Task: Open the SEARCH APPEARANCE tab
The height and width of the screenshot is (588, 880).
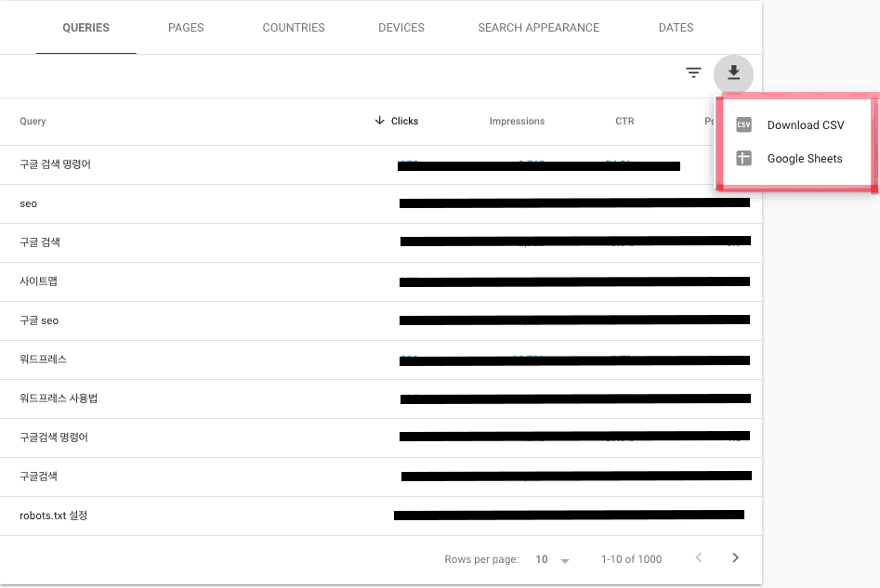Action: click(538, 27)
